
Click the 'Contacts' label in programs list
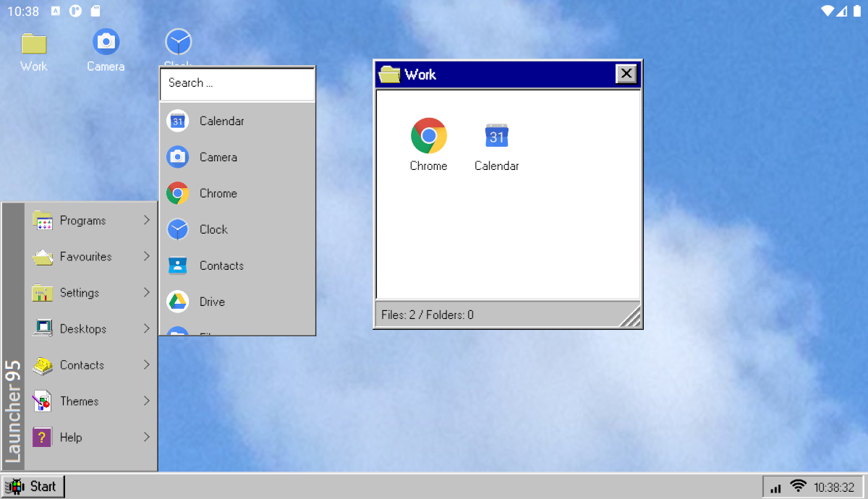(x=221, y=265)
